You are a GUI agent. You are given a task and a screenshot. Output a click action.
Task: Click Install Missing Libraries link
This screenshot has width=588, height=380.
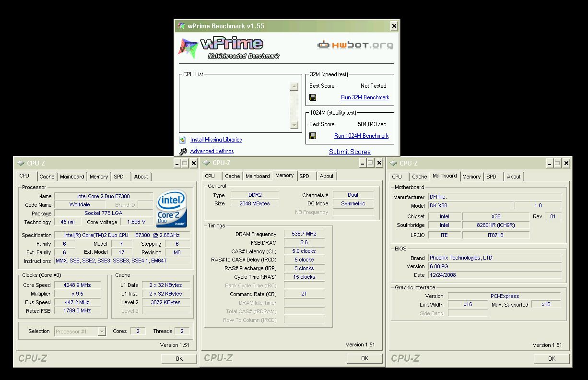(216, 140)
